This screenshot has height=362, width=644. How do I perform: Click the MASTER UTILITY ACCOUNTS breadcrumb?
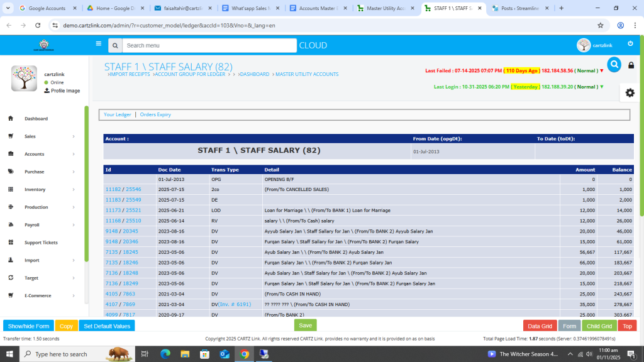pos(307,74)
